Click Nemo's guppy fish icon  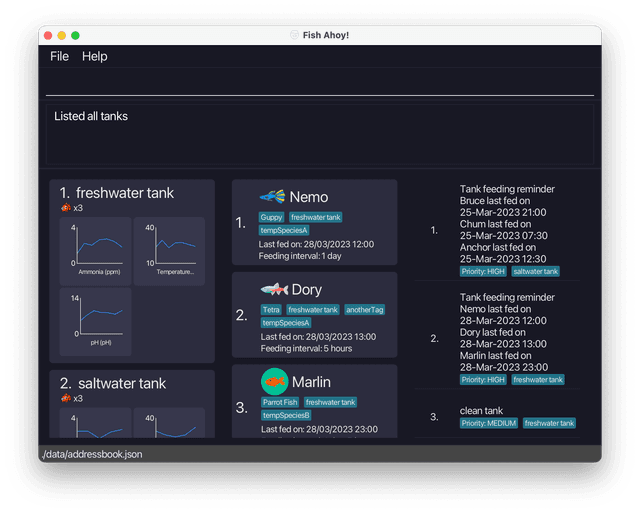(272, 197)
